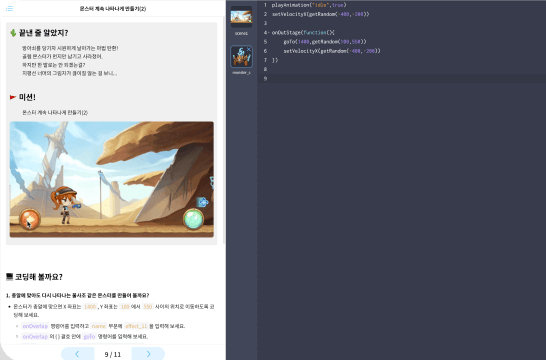Click the 9 / 11 page indicator

[113, 354]
